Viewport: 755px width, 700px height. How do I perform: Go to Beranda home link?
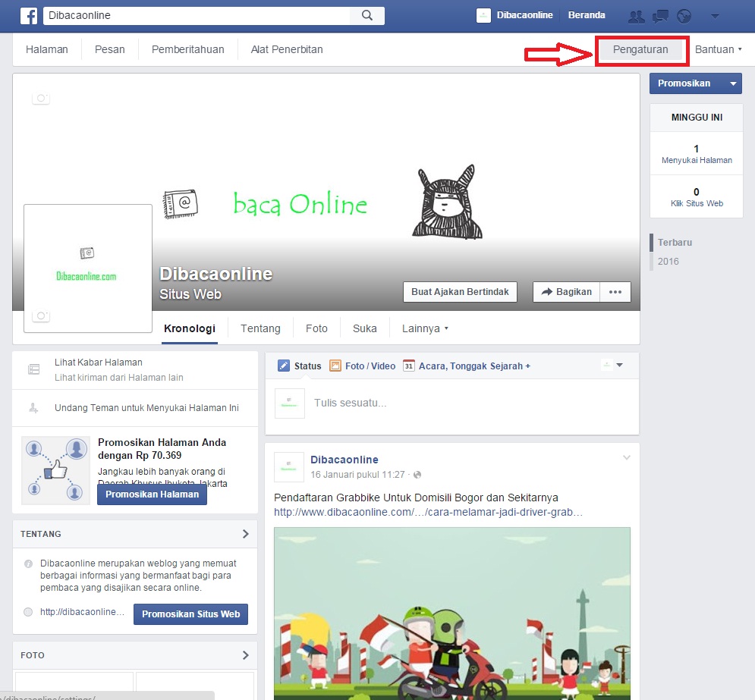(587, 15)
